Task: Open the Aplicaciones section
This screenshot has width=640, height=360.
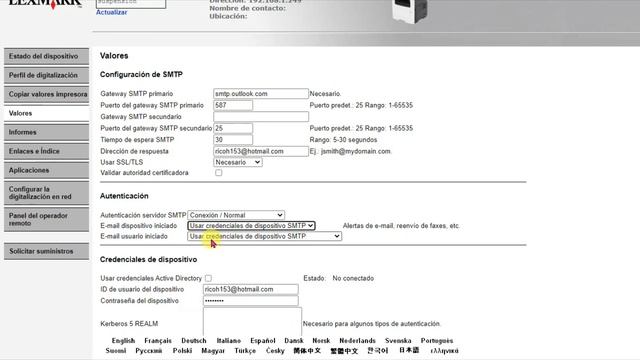Action: (x=47, y=170)
